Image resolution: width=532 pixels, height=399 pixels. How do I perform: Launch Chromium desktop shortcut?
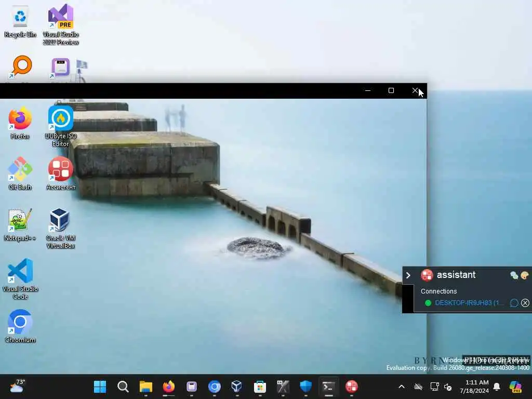click(20, 326)
